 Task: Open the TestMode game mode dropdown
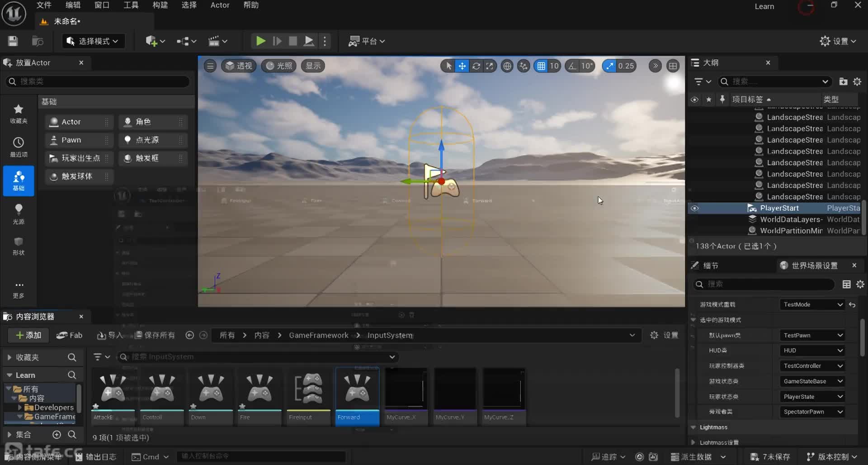coord(812,305)
